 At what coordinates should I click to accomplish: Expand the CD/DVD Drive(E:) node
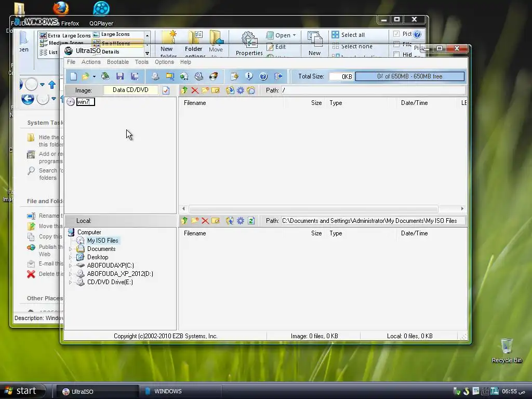tap(71, 282)
